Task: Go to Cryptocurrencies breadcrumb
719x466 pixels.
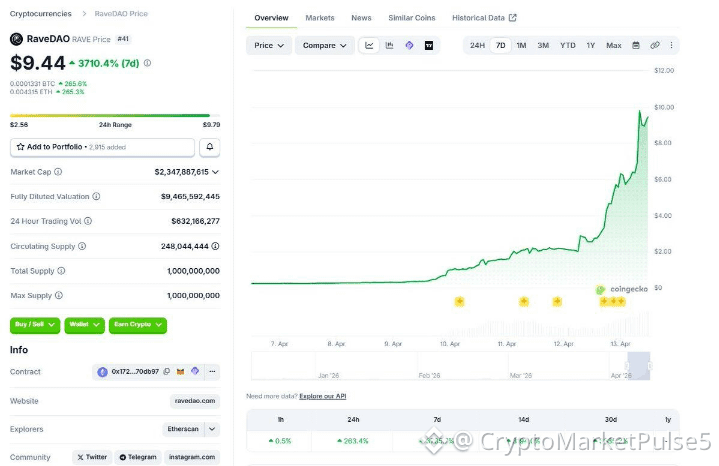Action: (40, 14)
